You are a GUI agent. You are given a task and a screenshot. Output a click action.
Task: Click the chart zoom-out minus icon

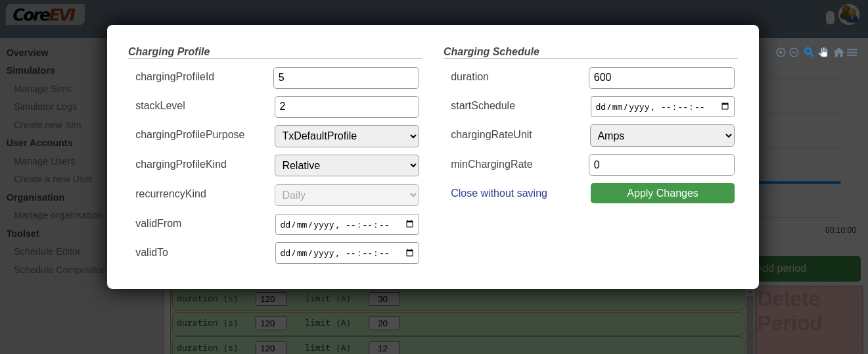794,52
